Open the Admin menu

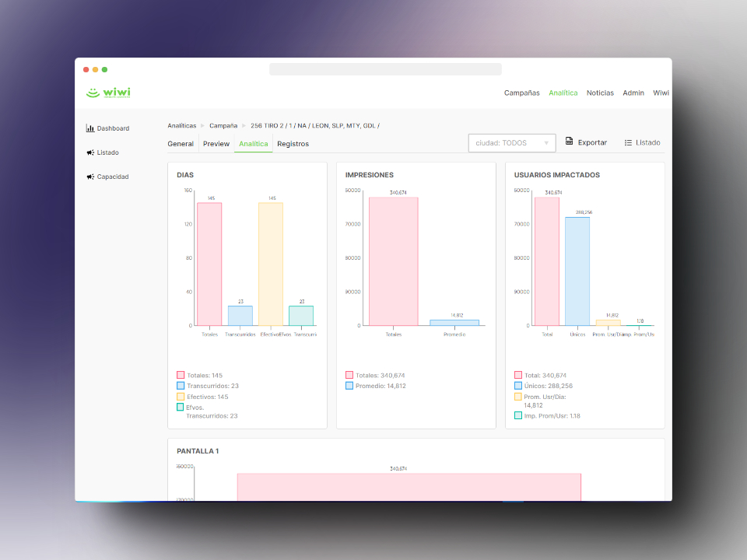point(633,93)
